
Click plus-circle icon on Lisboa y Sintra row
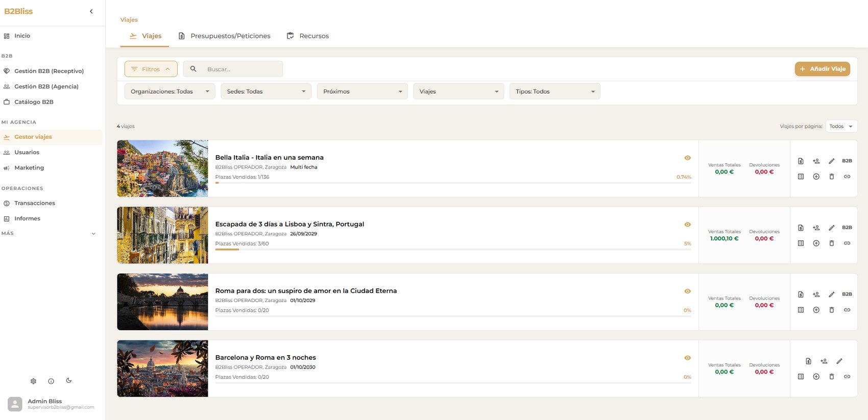[816, 243]
